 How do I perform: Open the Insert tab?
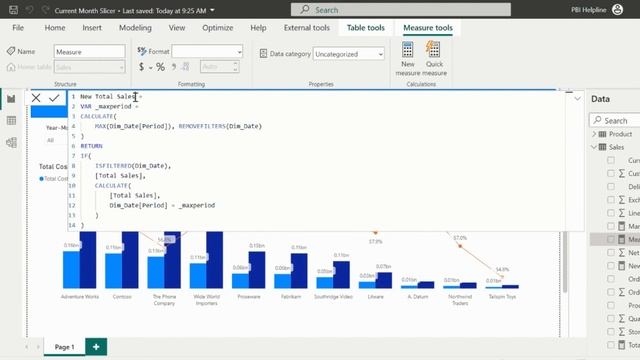tap(92, 28)
